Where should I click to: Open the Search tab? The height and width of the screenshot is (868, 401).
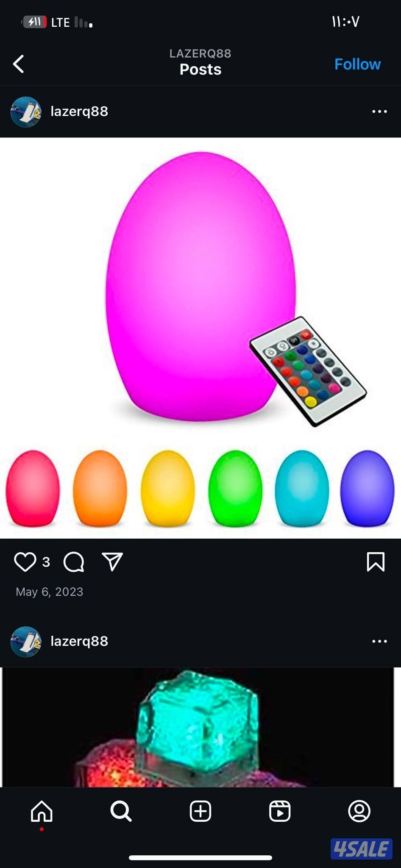click(121, 811)
